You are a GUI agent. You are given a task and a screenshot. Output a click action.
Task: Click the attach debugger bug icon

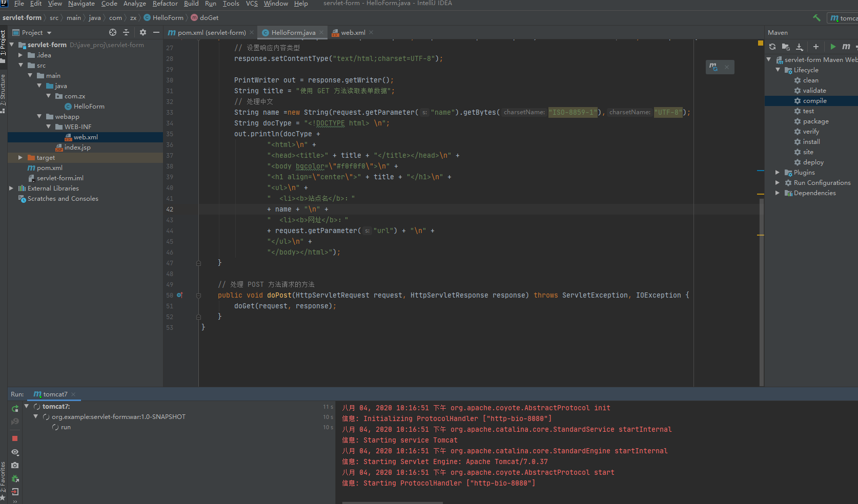[15, 478]
